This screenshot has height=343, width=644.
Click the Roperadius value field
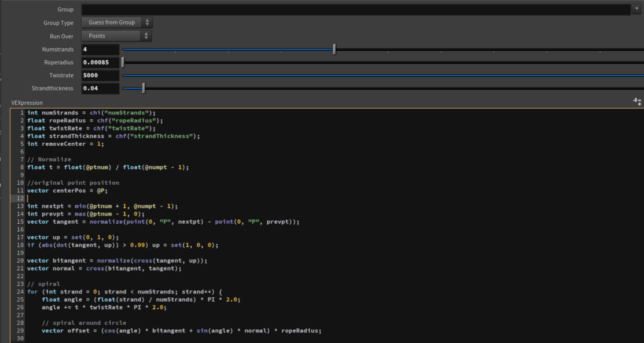pos(99,62)
